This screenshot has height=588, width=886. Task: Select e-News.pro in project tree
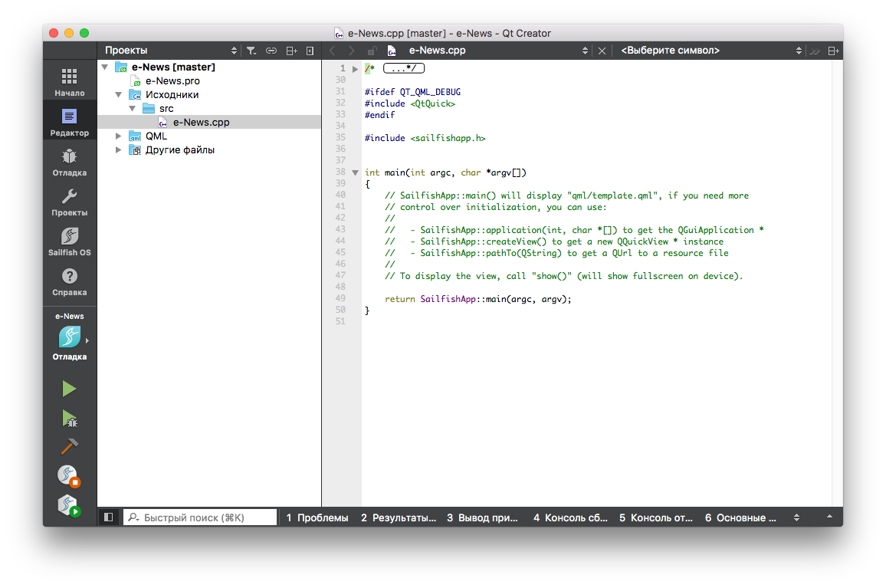coord(209,80)
